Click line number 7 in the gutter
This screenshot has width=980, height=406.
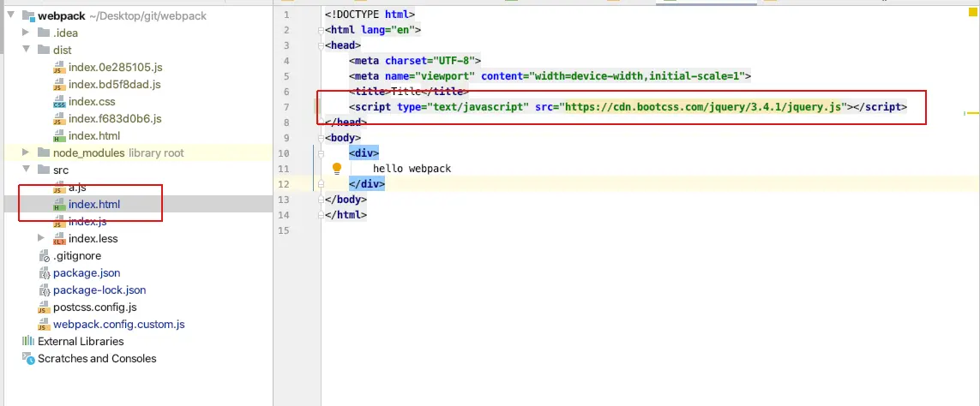click(x=286, y=107)
